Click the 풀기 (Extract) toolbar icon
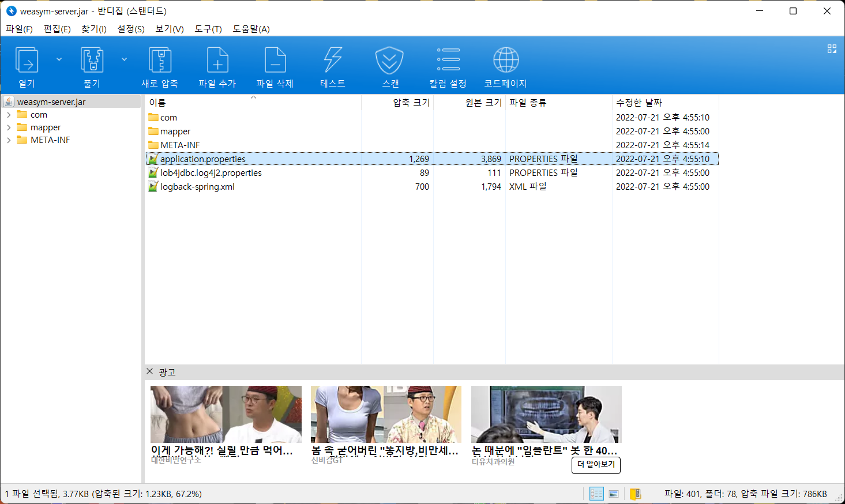 pyautogui.click(x=92, y=61)
